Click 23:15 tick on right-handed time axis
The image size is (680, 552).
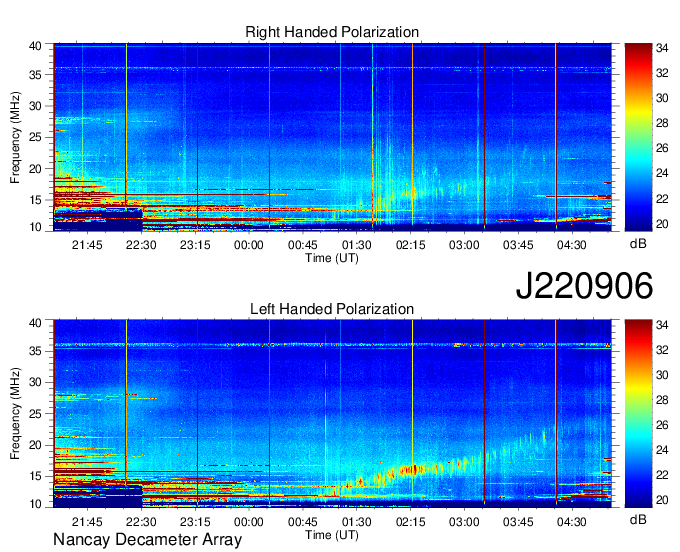tap(195, 245)
